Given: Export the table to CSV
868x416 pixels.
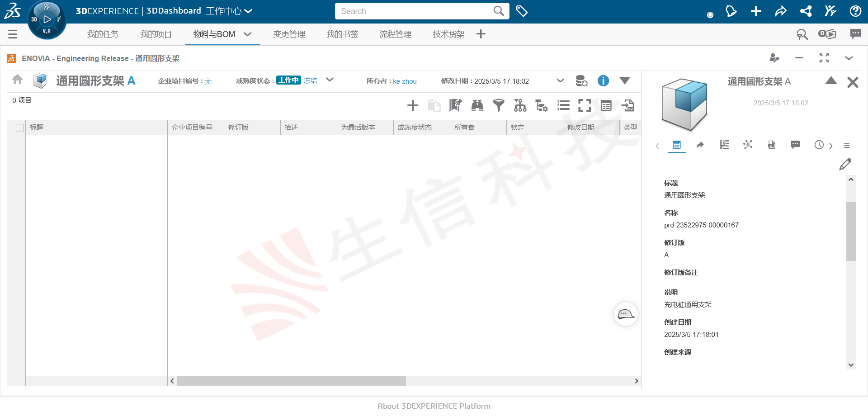Looking at the screenshot, I should click(627, 105).
